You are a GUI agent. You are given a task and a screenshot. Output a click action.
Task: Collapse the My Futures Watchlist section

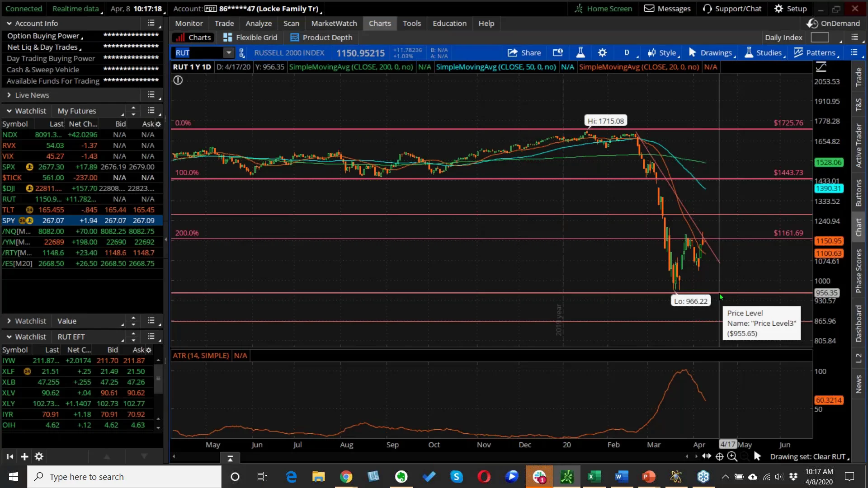tap(9, 111)
